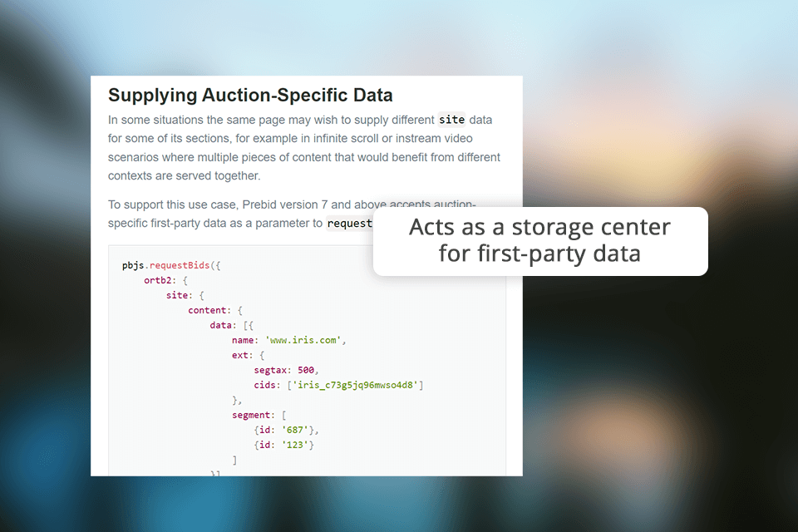798x532 pixels.
Task: Click the "ortb2: {" line in code
Action: [x=166, y=280]
